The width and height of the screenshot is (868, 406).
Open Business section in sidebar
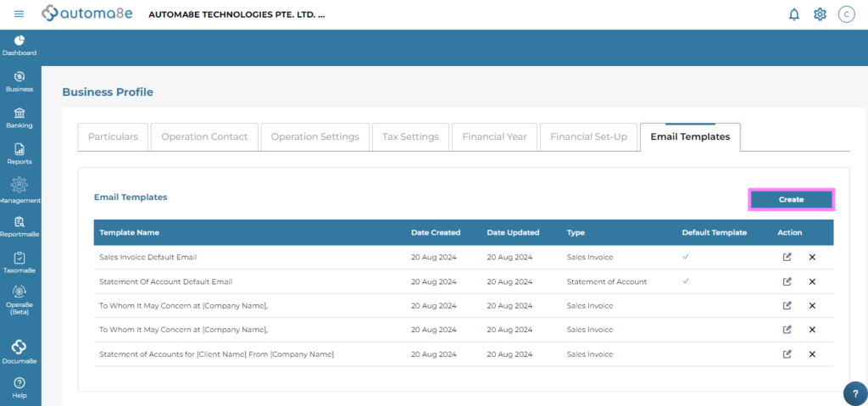[x=19, y=82]
